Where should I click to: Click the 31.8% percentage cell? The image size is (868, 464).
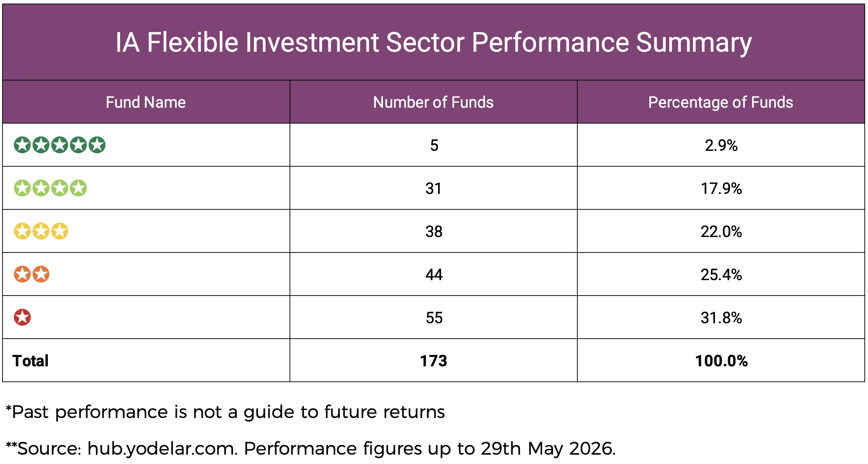point(721,317)
